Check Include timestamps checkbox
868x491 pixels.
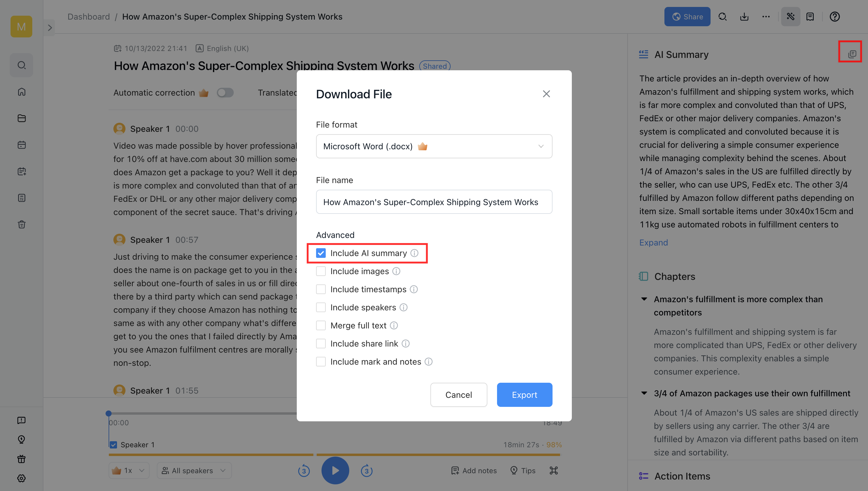pyautogui.click(x=321, y=289)
